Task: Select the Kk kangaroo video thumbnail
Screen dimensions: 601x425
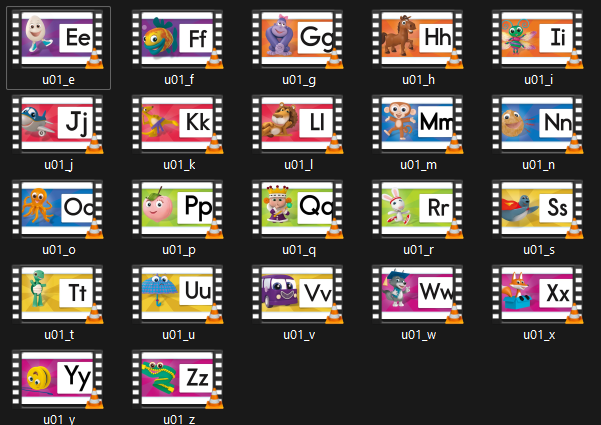Action: click(177, 124)
